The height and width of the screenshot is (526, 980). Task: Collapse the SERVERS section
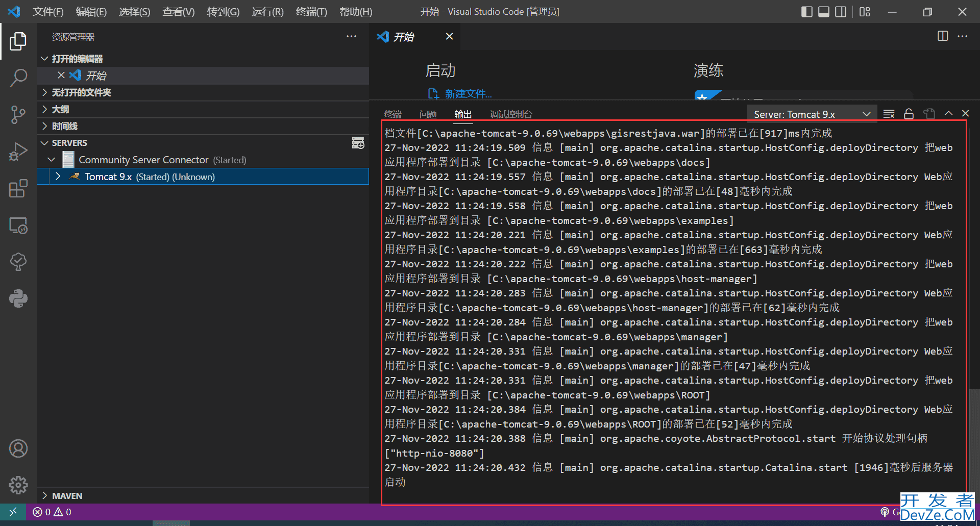click(44, 143)
